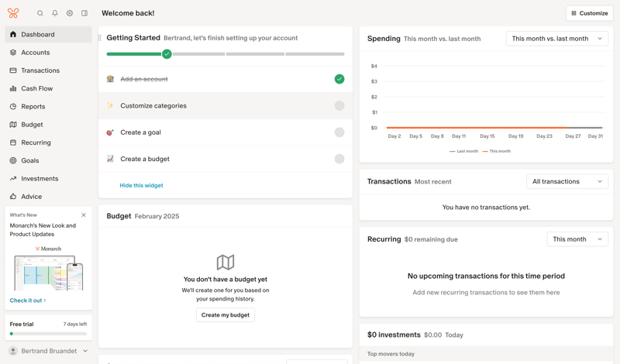This screenshot has height=364, width=620.
Task: Open the This month vs. last month dropdown
Action: (556, 39)
